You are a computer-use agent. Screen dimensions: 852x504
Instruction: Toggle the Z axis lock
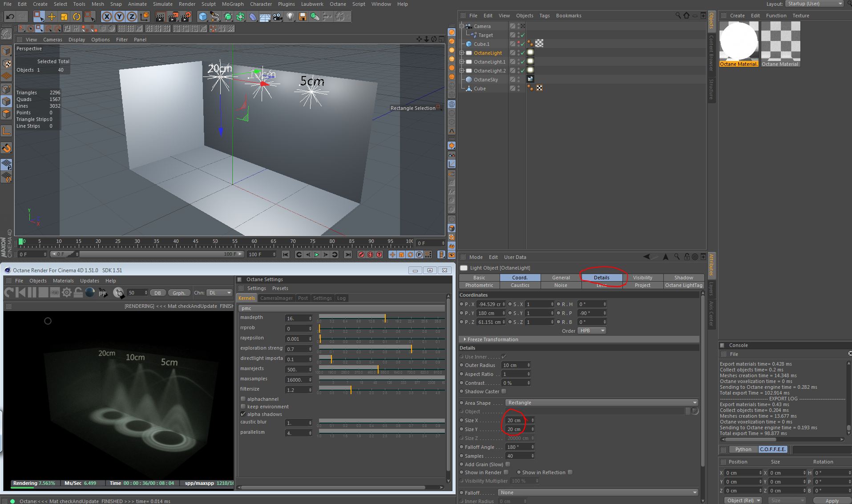[x=132, y=17]
